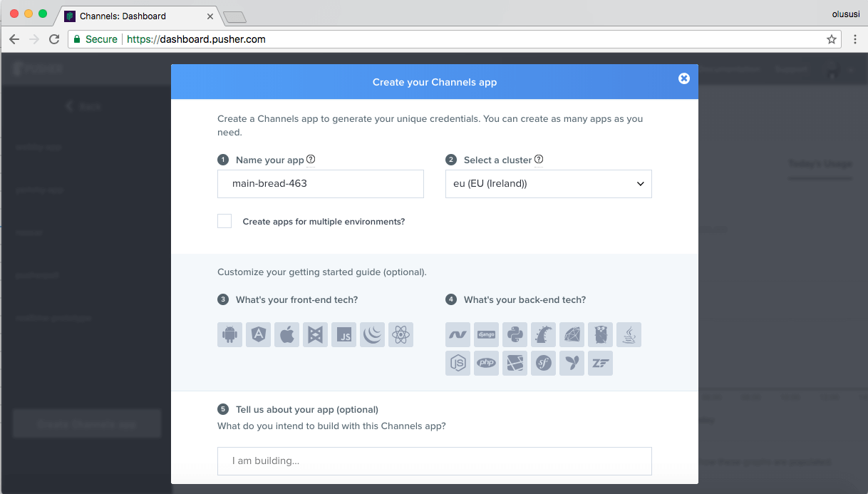The height and width of the screenshot is (494, 868).
Task: Click Create Channels app button in dimmed sidebar
Action: pos(87,424)
